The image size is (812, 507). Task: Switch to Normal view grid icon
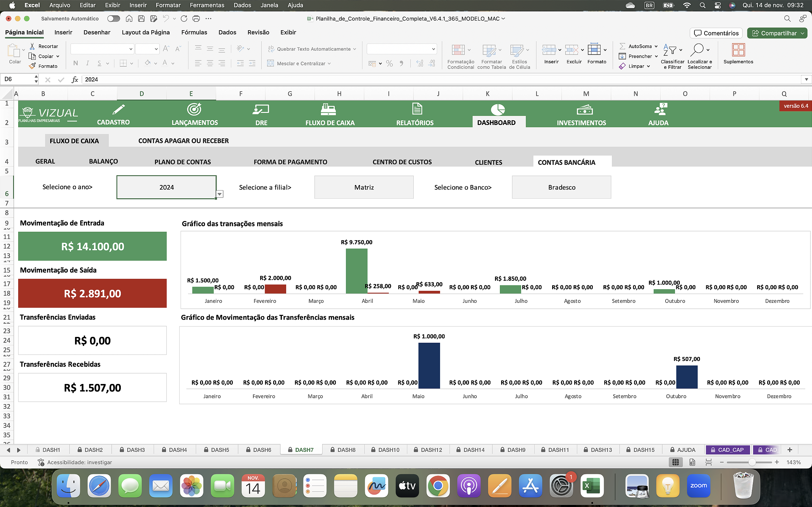676,462
